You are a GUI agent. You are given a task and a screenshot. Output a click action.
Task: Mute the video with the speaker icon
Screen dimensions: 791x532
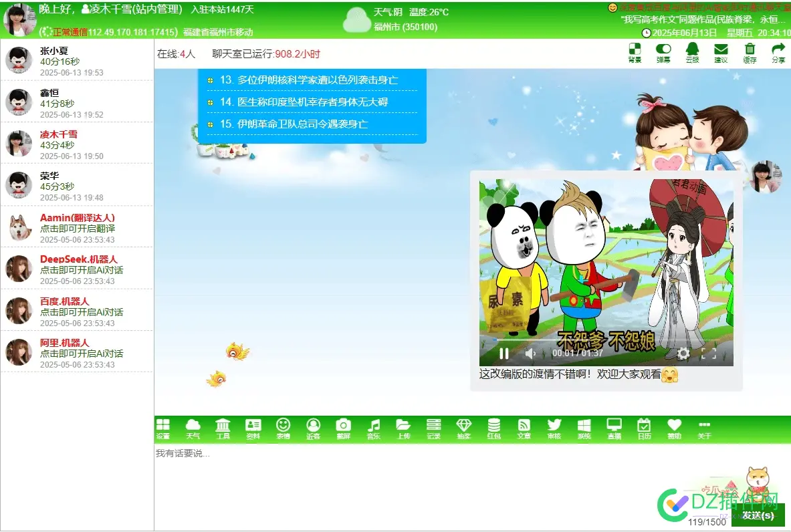(530, 354)
